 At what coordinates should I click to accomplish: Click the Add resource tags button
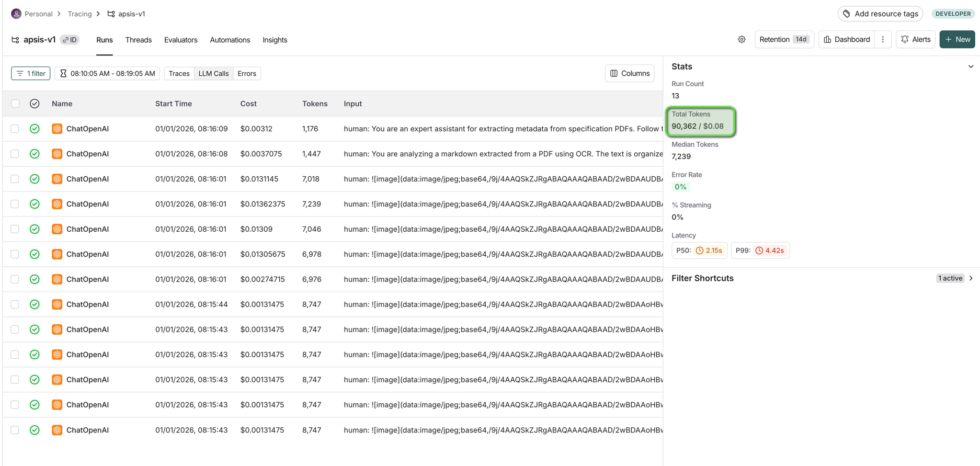(x=880, y=14)
